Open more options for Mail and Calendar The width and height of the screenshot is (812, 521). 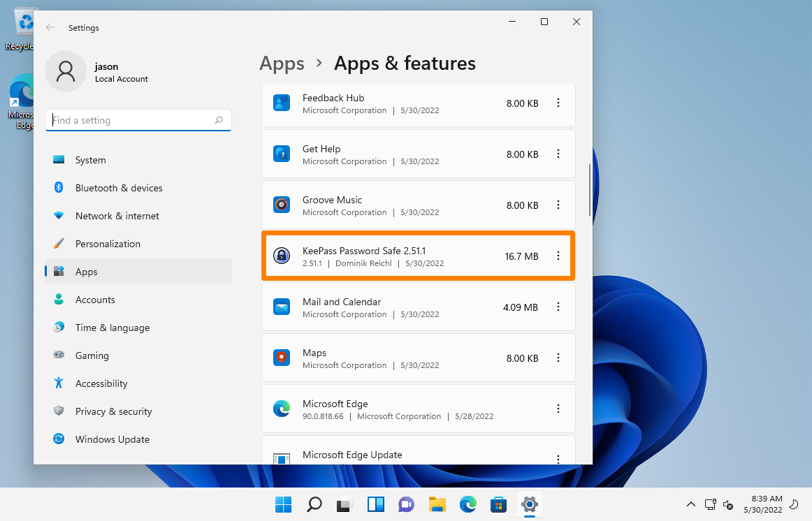(558, 307)
